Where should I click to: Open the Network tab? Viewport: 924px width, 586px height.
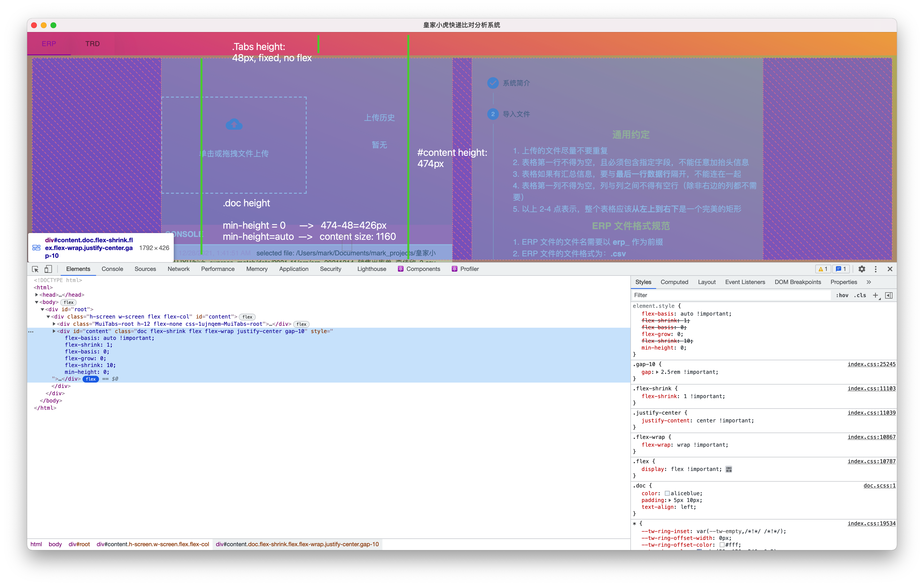[x=178, y=269]
